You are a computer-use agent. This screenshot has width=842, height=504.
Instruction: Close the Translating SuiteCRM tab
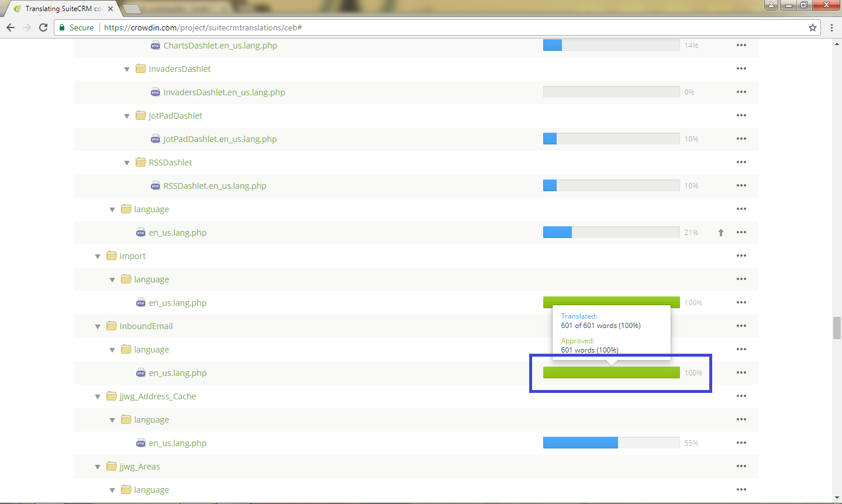111,9
